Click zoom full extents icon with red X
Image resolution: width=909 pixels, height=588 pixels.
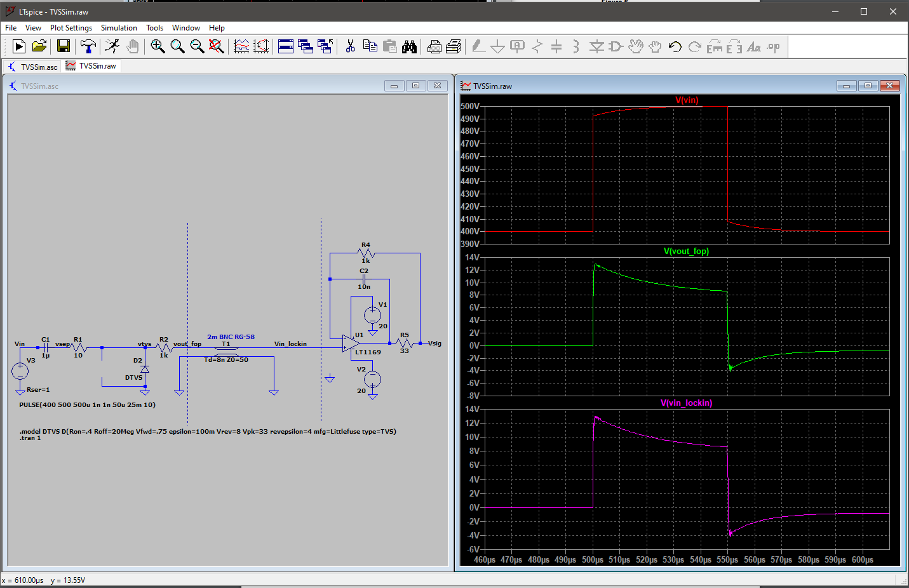[x=217, y=46]
